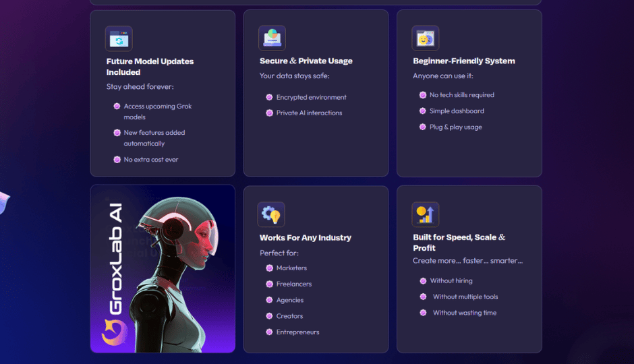Image resolution: width=634 pixels, height=364 pixels.
Task: Click the Future Model Updates Included heading
Action: point(150,67)
